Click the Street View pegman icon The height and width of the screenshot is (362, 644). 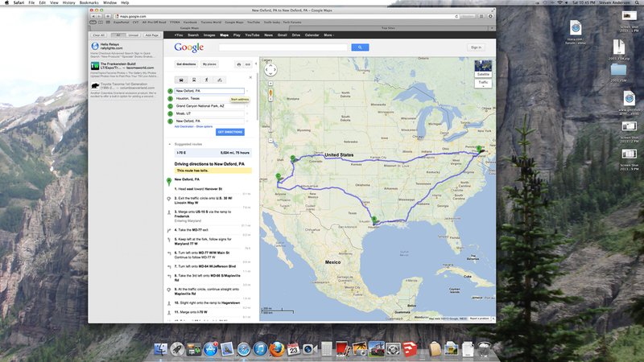coord(270,93)
